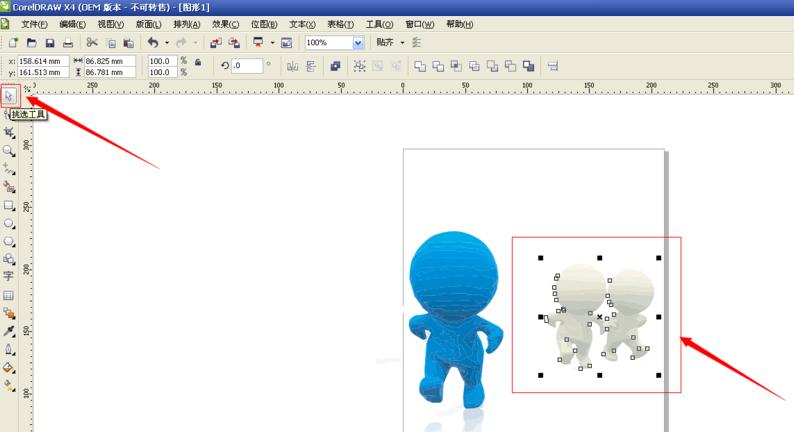This screenshot has width=794, height=432.
Task: Mirror the selection horizontally
Action: tap(292, 66)
